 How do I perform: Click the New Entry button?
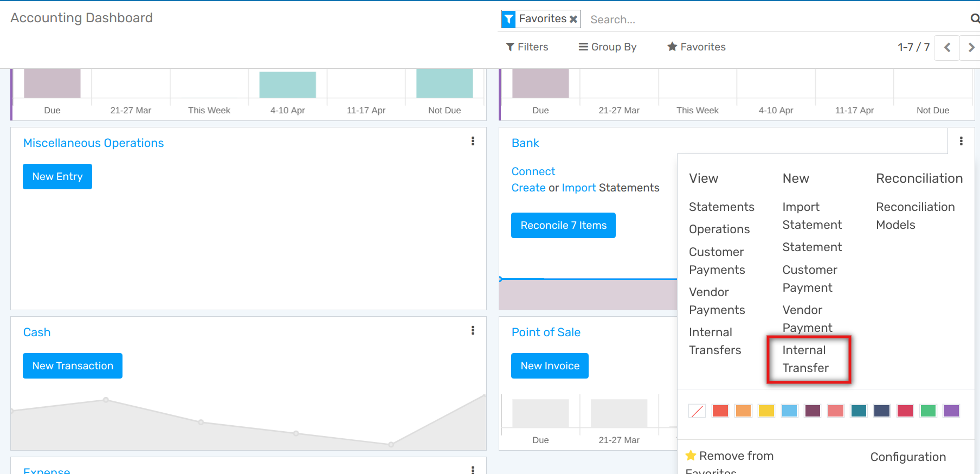coord(57,177)
